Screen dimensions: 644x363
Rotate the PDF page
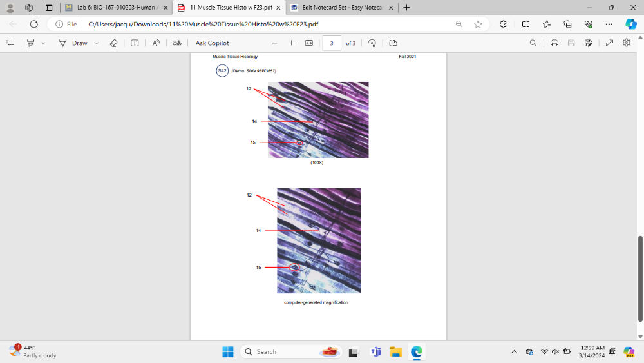[x=372, y=43]
